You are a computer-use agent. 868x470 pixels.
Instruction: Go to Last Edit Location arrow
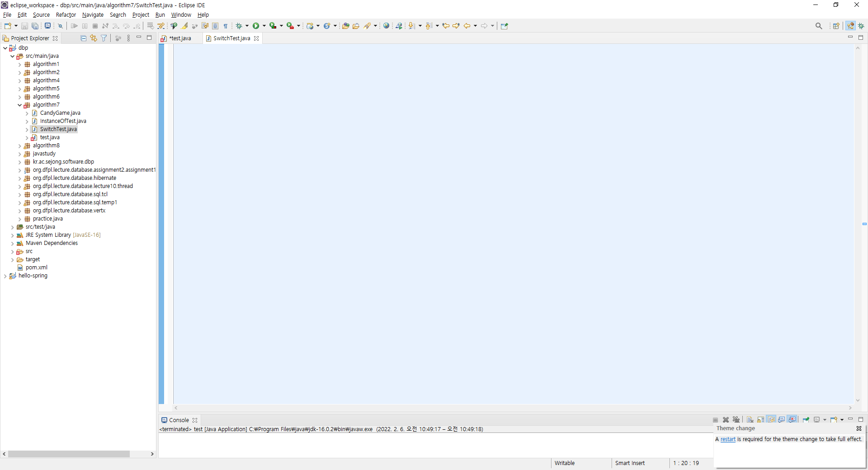tap(446, 26)
